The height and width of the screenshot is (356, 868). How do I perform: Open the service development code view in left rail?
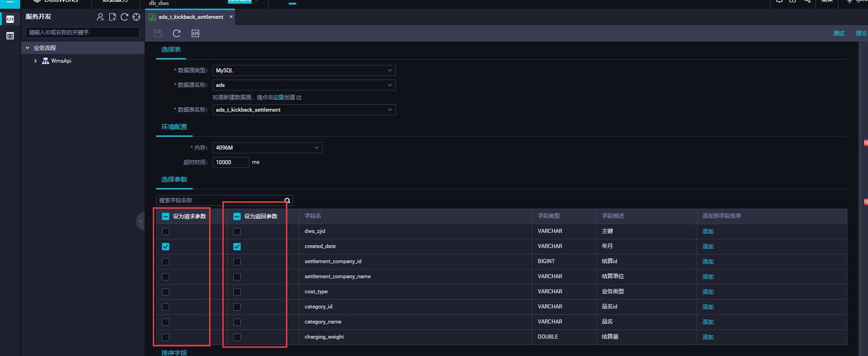point(10,19)
